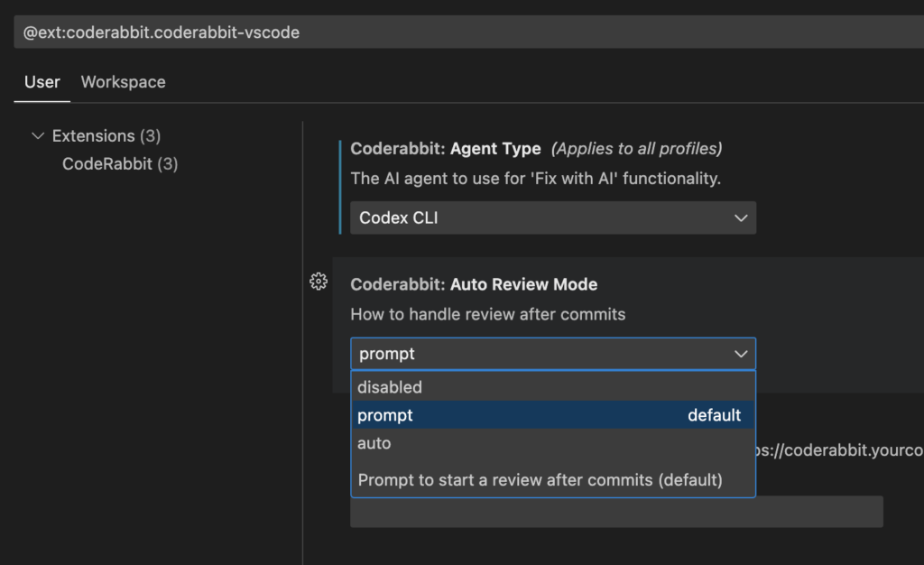The height and width of the screenshot is (565, 924).
Task: Open the gear icon beside Auto Review Mode
Action: (x=318, y=282)
